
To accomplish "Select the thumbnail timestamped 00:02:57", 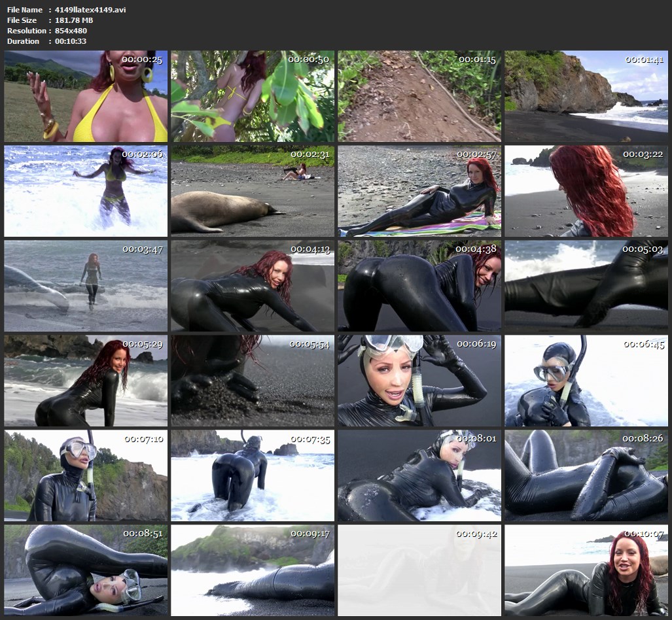I will pos(419,191).
